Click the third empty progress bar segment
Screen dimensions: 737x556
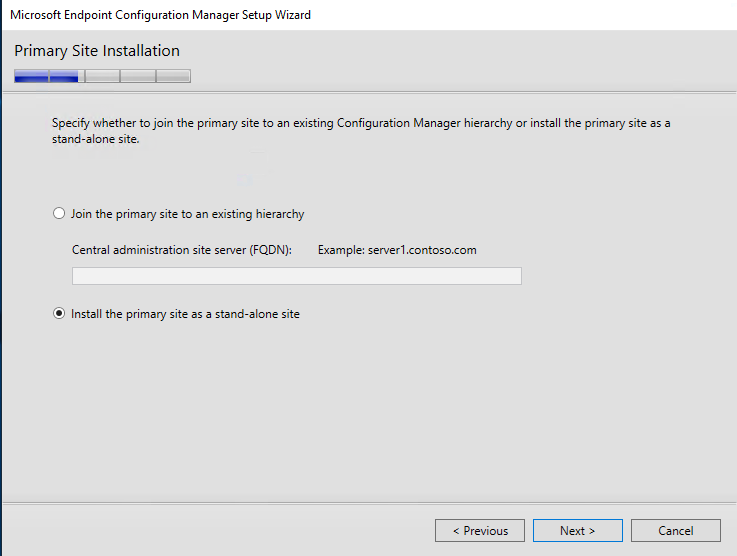tap(102, 76)
